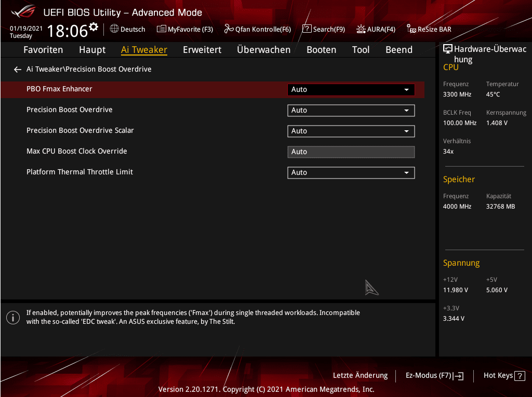
Task: Select Max CPU Boost Clock Override label
Action: (x=77, y=151)
